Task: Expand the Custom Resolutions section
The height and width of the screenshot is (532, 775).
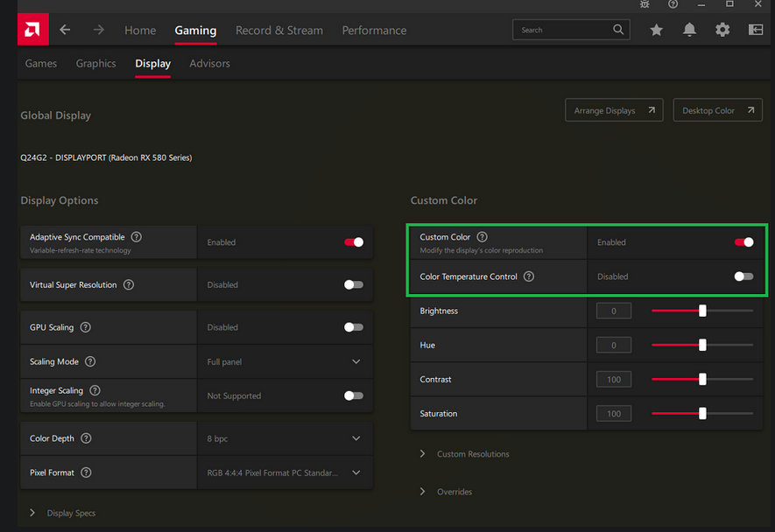Action: pyautogui.click(x=472, y=454)
